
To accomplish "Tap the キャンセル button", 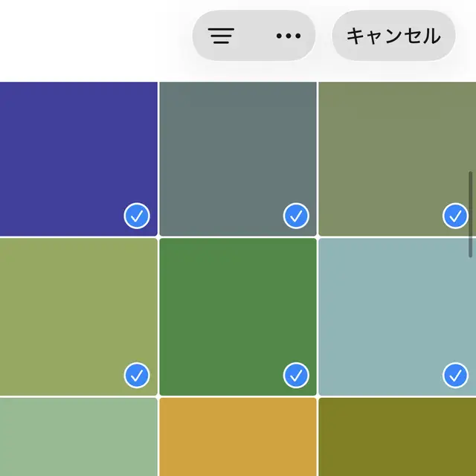I will point(393,36).
